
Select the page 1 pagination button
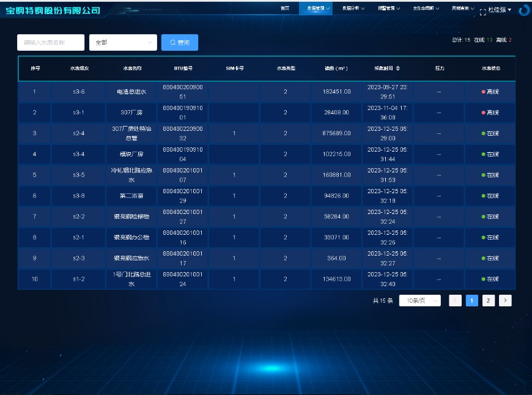click(x=471, y=300)
